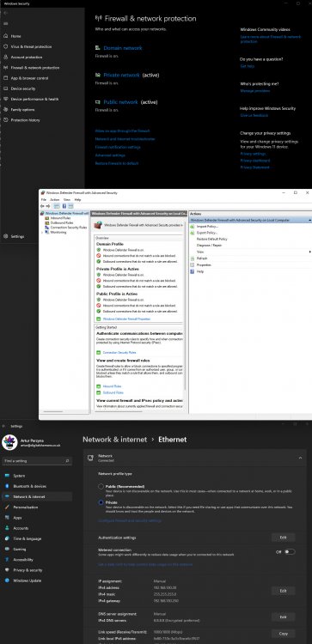Click Edit for Authentication settings
The image size is (312, 644).
(x=284, y=538)
